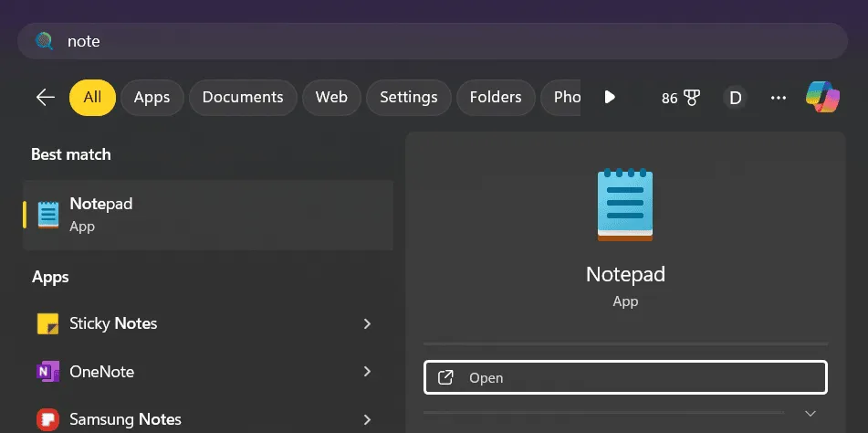
Task: Open the three-dot more options menu
Action: [779, 98]
